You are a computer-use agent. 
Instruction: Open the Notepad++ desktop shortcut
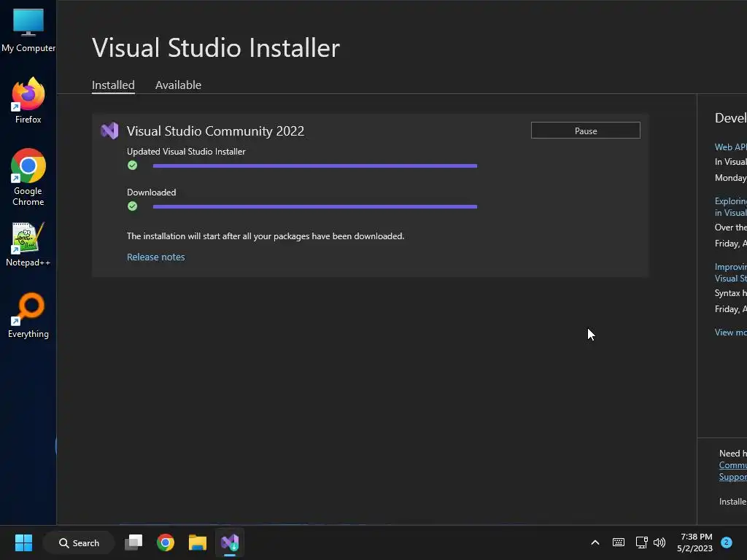[28, 244]
